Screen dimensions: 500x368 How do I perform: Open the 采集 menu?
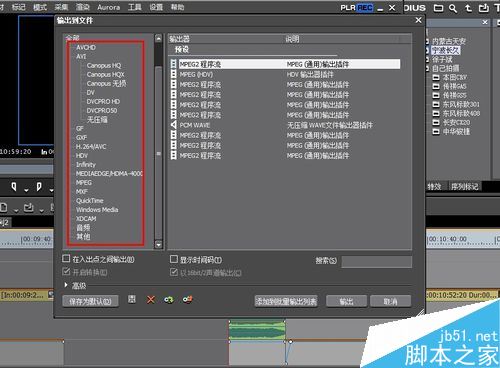[x=61, y=7]
